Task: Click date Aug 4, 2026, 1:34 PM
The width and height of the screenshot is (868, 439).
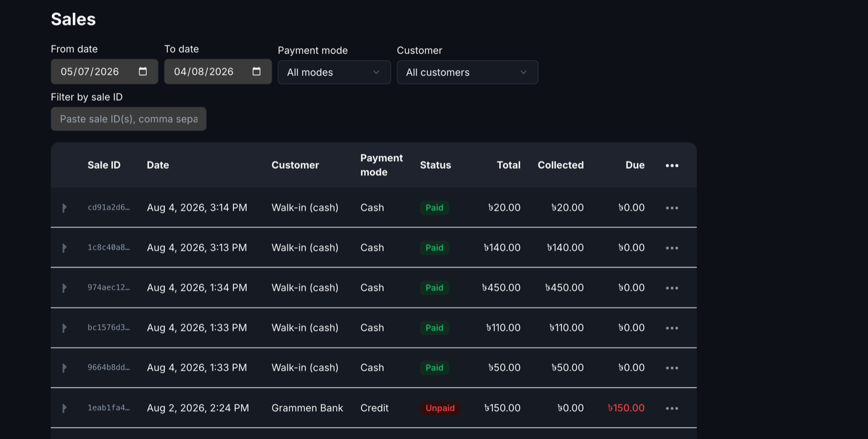Action: click(197, 288)
